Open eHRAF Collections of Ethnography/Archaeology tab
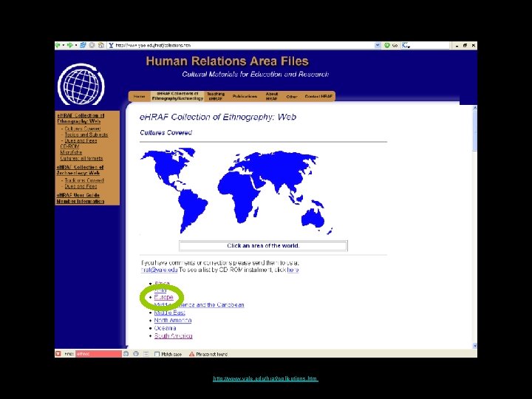 click(177, 96)
